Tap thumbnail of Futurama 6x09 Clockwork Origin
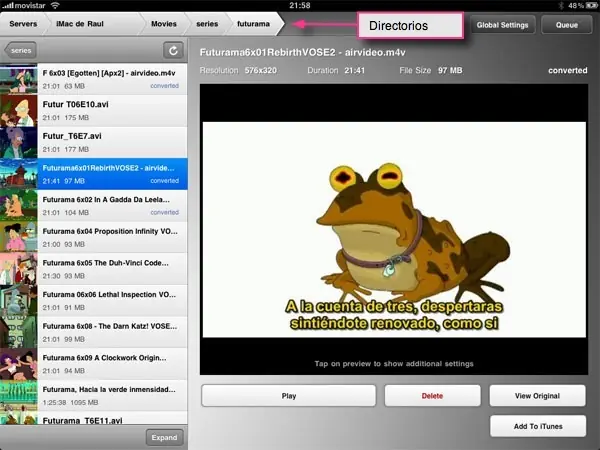Screen dimensions: 600x450 pyautogui.click(x=19, y=364)
